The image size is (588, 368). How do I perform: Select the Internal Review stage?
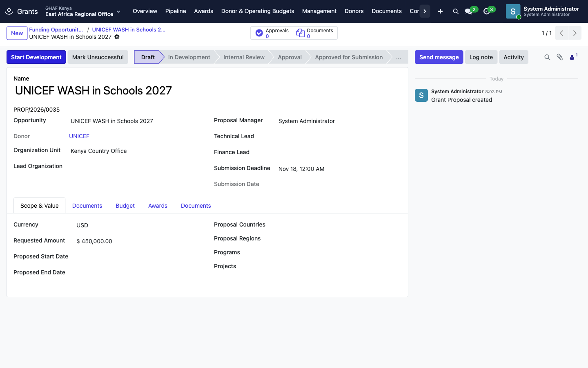pyautogui.click(x=244, y=57)
